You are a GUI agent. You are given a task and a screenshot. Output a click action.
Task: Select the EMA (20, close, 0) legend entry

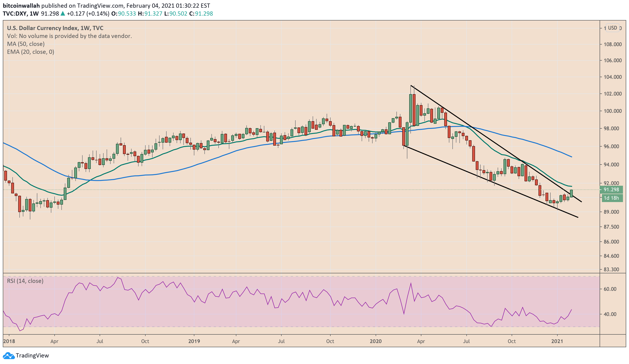pos(31,52)
